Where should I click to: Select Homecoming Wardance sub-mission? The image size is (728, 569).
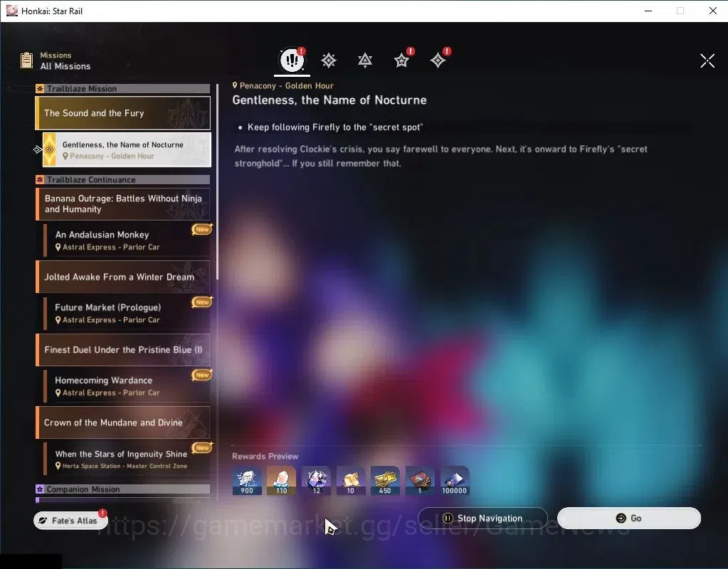pyautogui.click(x=127, y=386)
